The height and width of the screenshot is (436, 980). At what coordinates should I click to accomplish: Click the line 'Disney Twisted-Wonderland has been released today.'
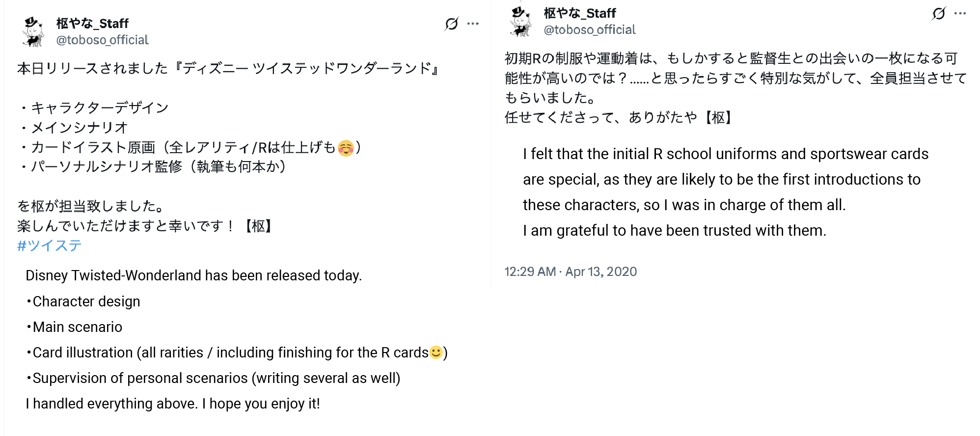coord(193,275)
